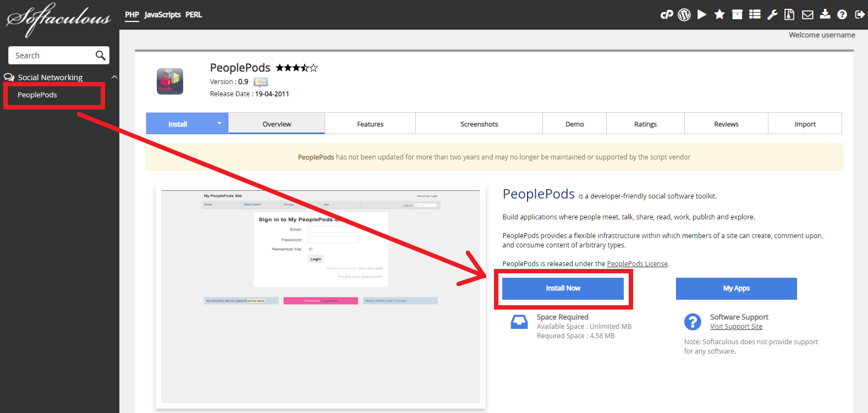The height and width of the screenshot is (413, 868).
Task: Click the 'Release Date : 19-04-2011' text
Action: click(249, 94)
